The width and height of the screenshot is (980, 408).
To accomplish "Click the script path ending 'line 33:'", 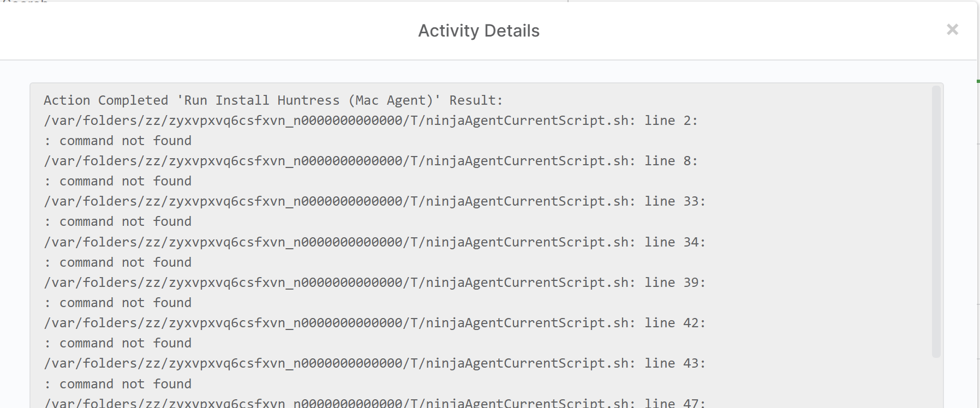I will click(x=374, y=201).
